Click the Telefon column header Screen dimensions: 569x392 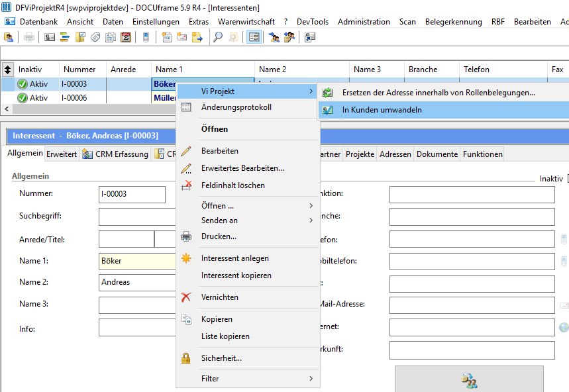pyautogui.click(x=503, y=70)
